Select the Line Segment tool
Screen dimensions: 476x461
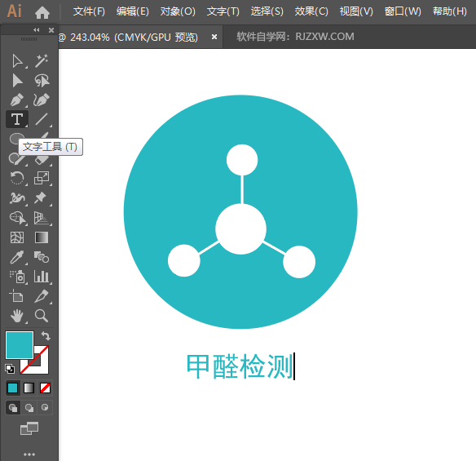tap(42, 119)
